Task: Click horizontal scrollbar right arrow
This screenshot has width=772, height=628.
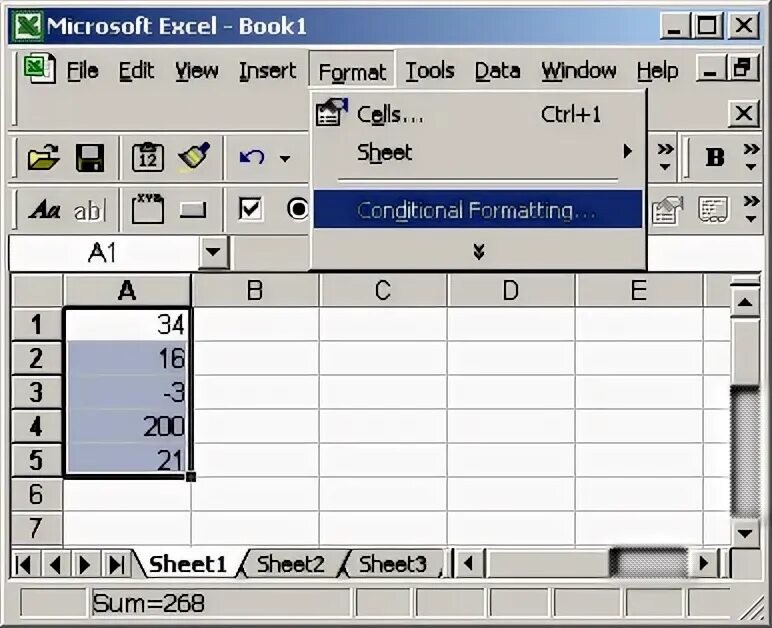Action: coord(704,563)
